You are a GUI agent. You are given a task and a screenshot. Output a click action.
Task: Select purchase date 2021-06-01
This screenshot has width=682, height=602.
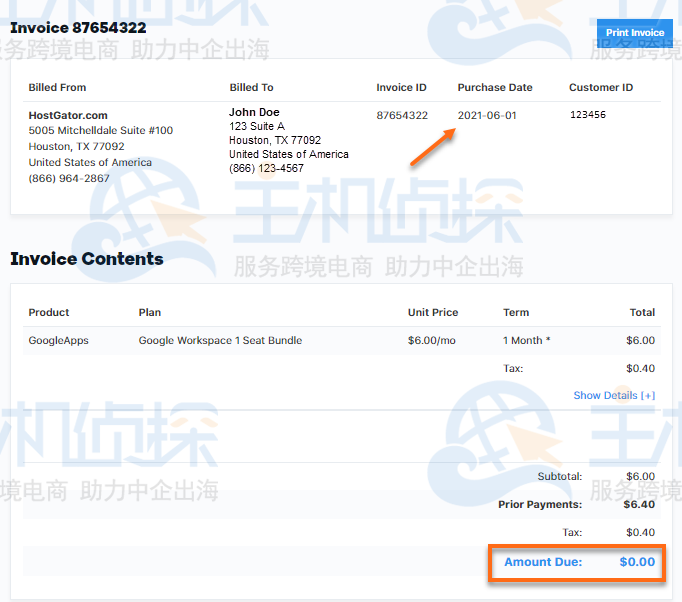click(x=487, y=115)
